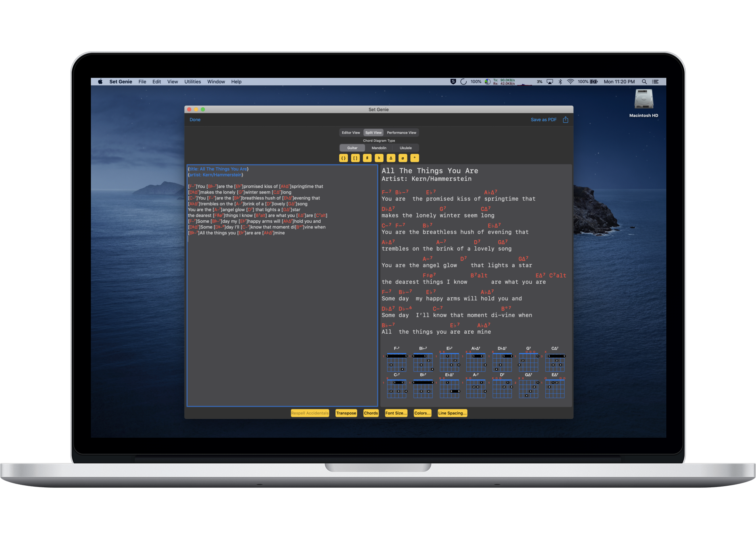Open Font Size options

tap(396, 413)
